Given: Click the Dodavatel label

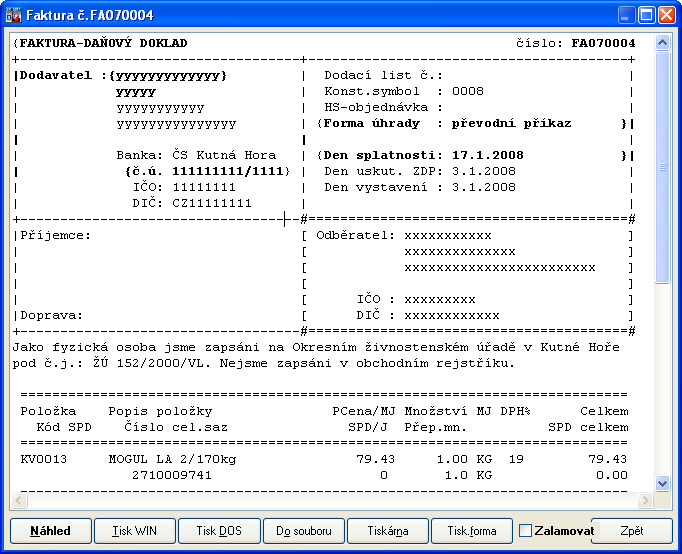Looking at the screenshot, I should pos(56,75).
